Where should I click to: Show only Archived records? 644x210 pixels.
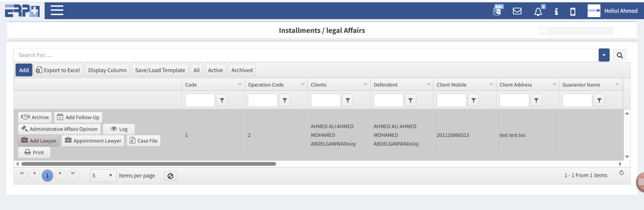point(242,70)
